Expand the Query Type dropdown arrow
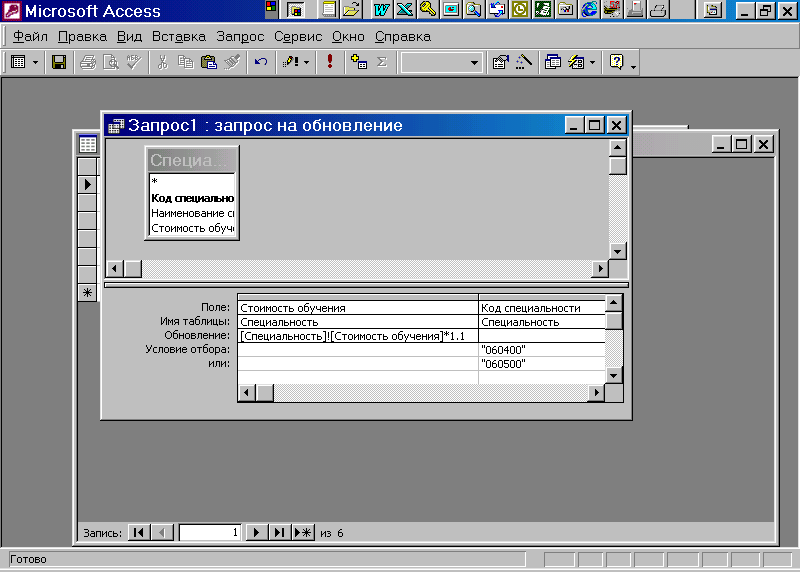Image resolution: width=800 pixels, height=572 pixels. [x=306, y=62]
